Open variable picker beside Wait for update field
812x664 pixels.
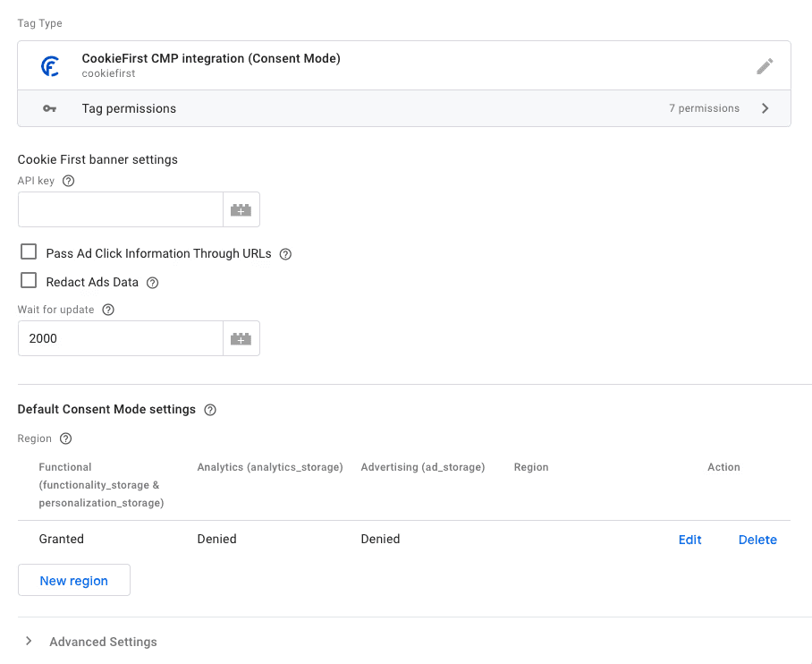click(241, 338)
